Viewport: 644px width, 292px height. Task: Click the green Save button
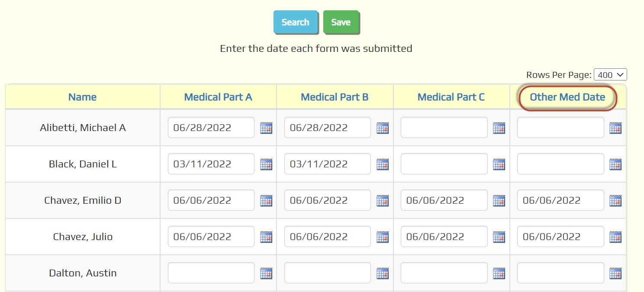point(341,22)
